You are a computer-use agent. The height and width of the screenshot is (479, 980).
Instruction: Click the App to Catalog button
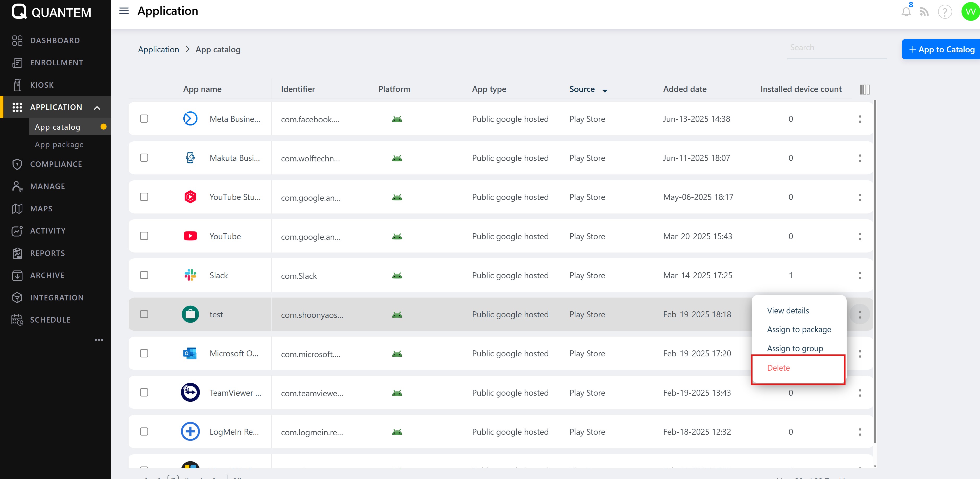(x=941, y=49)
